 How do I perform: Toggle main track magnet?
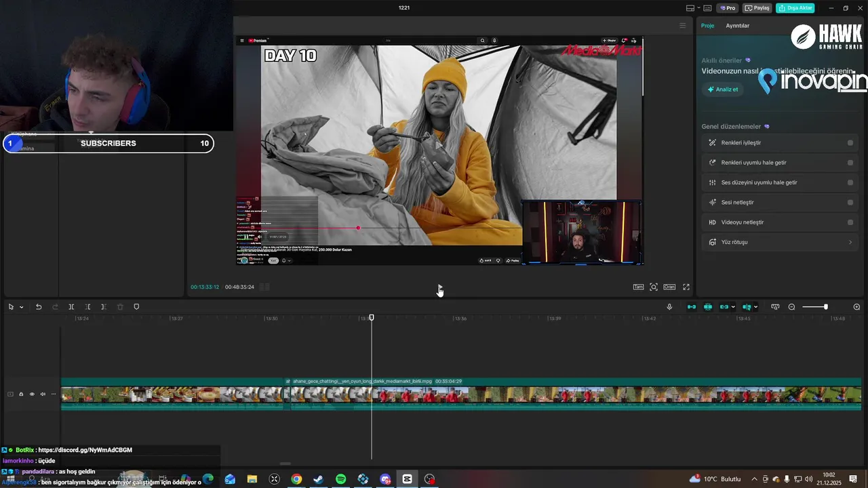pos(692,307)
